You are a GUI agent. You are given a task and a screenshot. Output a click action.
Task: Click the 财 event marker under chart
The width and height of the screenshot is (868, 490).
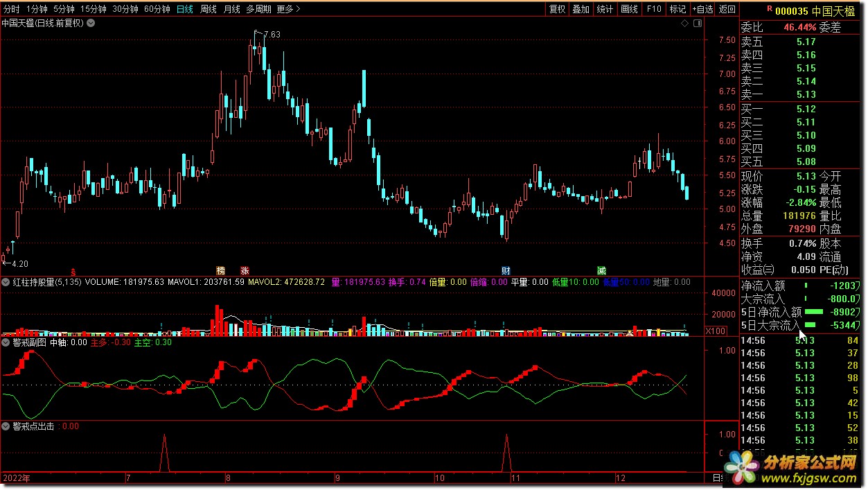(506, 270)
